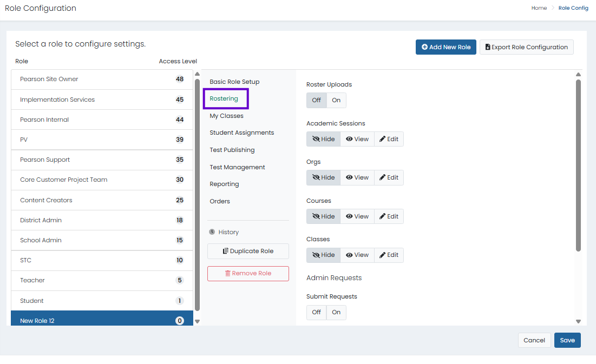Click role list scrollbar up arrow
The width and height of the screenshot is (596, 364).
[x=197, y=74]
